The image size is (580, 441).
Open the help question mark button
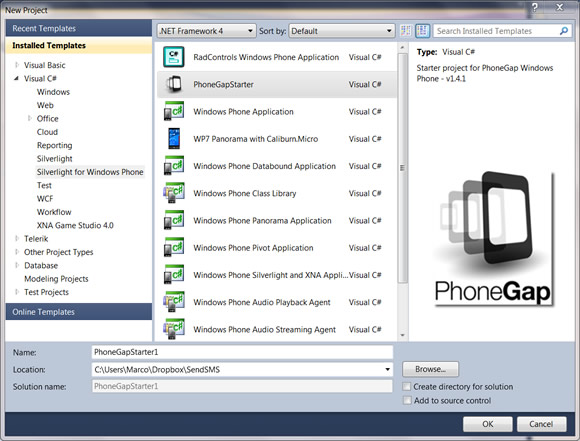535,7
